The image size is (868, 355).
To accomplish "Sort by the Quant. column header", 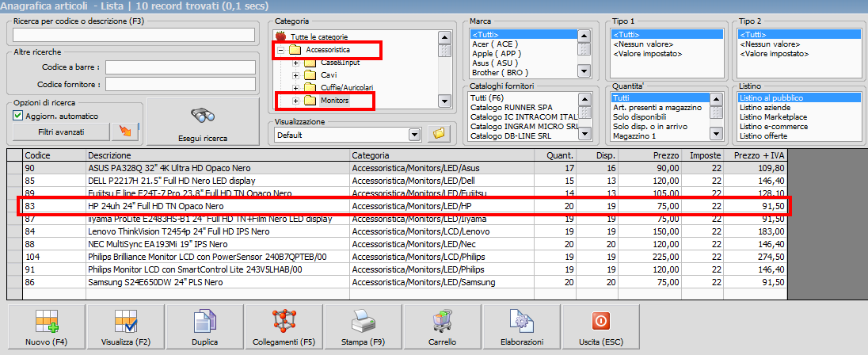I will coord(555,155).
